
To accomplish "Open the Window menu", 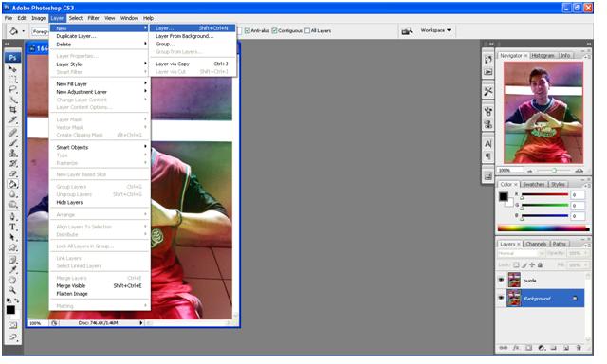I will coord(129,18).
